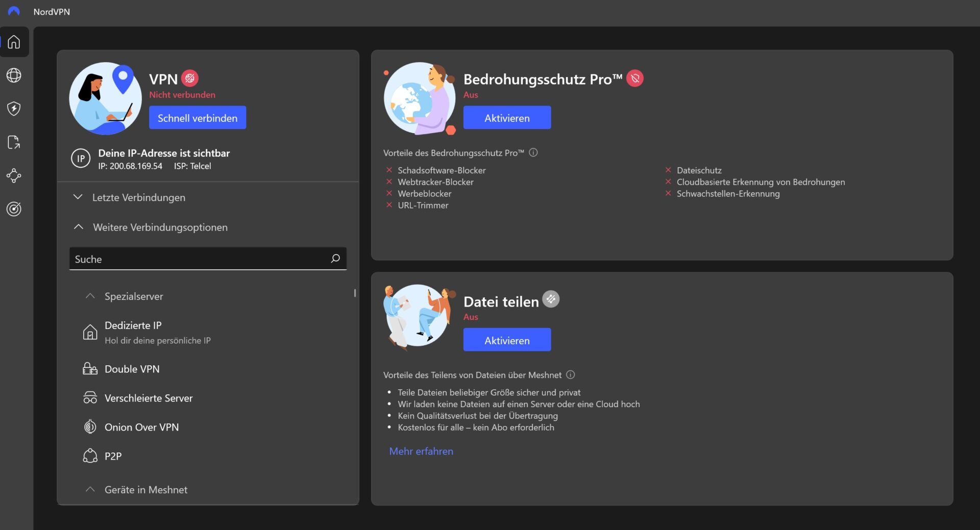Screen dimensions: 980x530
Task: Click the 'Schadsoftware-Blocker' item
Action: point(442,170)
